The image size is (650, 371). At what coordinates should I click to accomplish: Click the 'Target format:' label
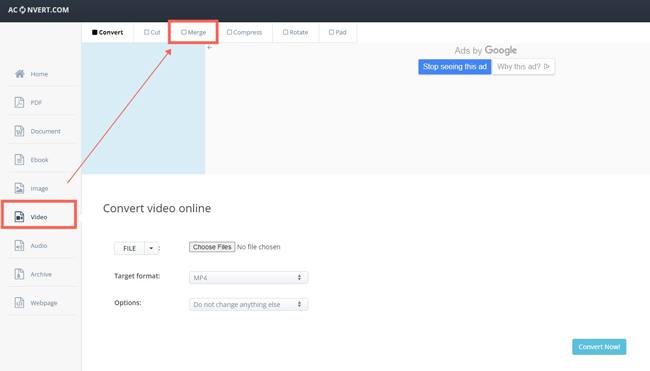(137, 276)
